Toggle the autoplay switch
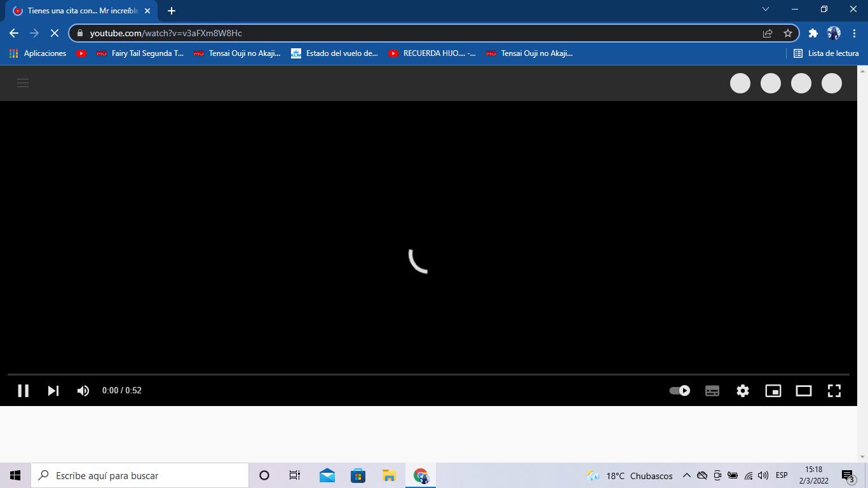 coord(680,391)
